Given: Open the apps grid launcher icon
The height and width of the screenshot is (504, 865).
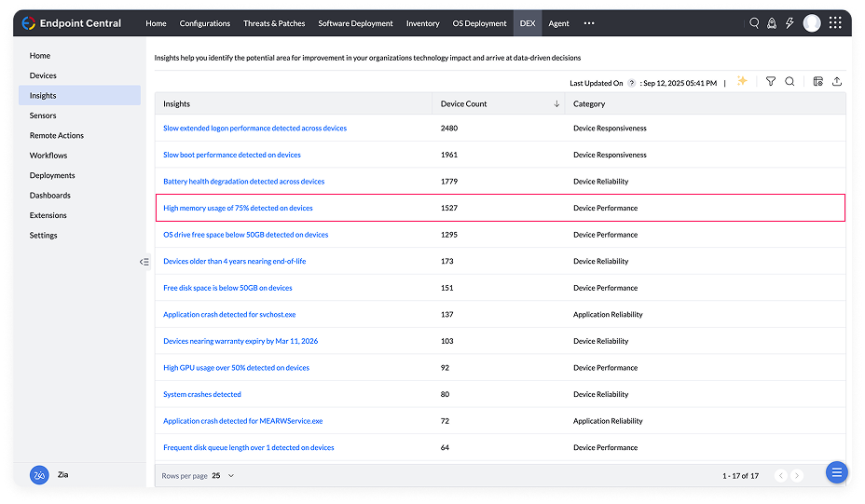Looking at the screenshot, I should 835,23.
